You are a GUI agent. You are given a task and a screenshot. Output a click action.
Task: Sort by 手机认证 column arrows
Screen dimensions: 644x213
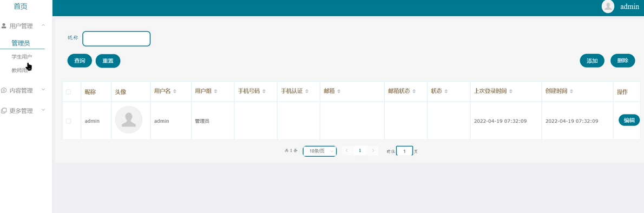pos(306,91)
